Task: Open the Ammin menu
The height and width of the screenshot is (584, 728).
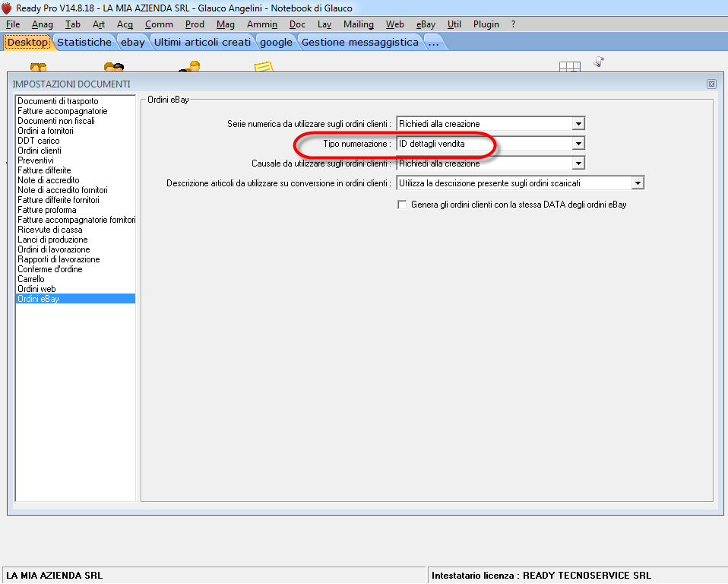Action: click(262, 24)
